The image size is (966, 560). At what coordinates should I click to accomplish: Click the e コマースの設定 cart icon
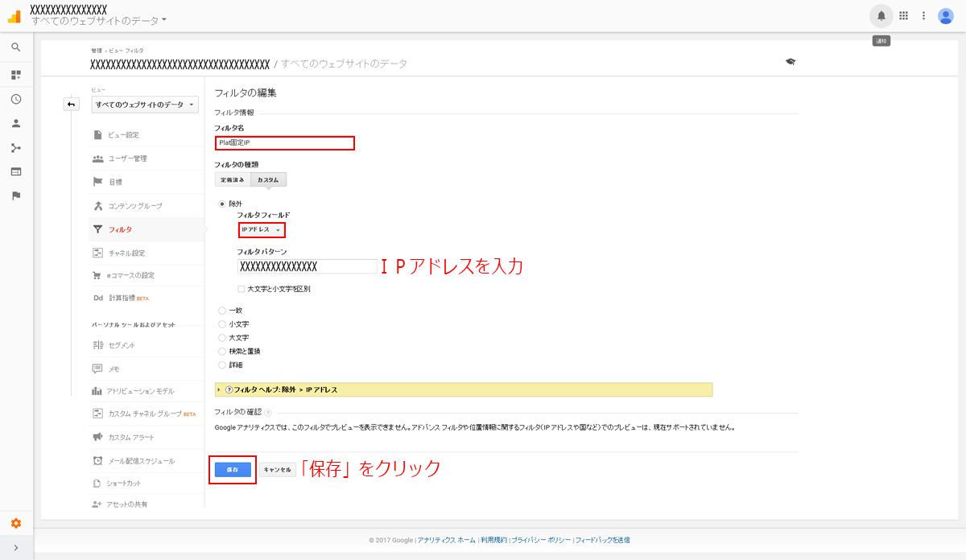point(97,275)
